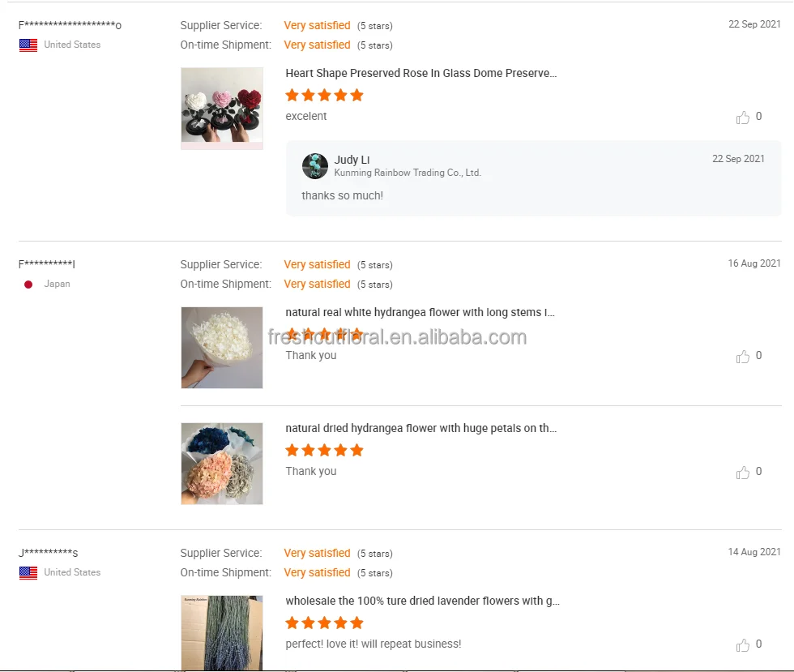
Task: Open Heart Shape Preserved Rose product link
Action: coord(420,74)
